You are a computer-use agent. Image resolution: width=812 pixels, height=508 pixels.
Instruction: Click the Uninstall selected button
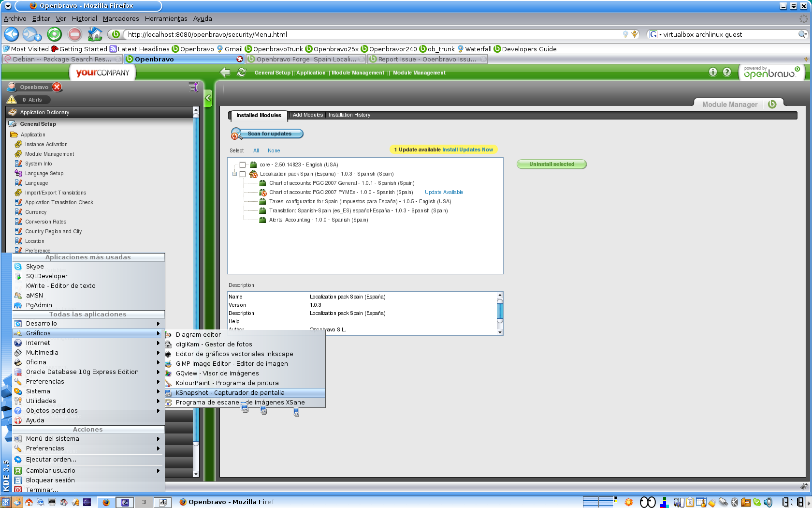(x=551, y=164)
